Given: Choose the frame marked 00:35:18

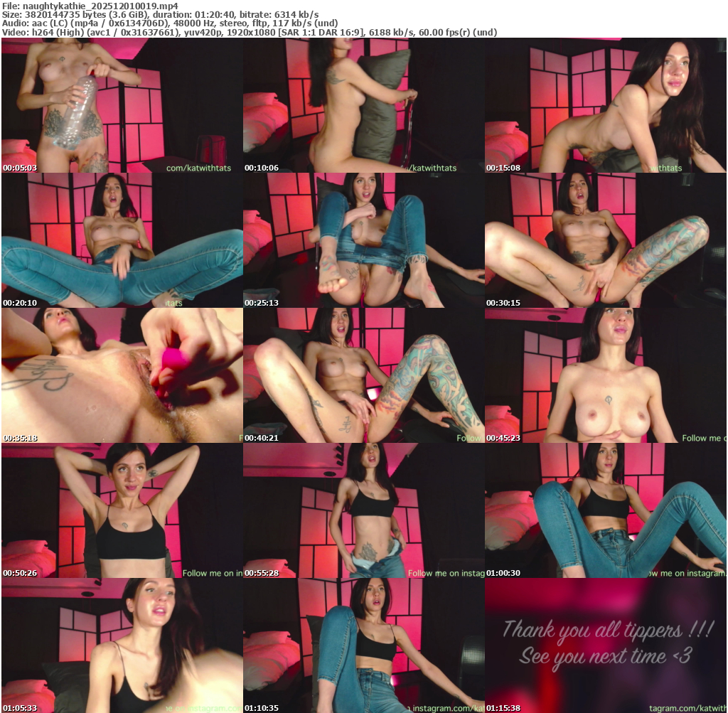Looking at the screenshot, I should [122, 375].
